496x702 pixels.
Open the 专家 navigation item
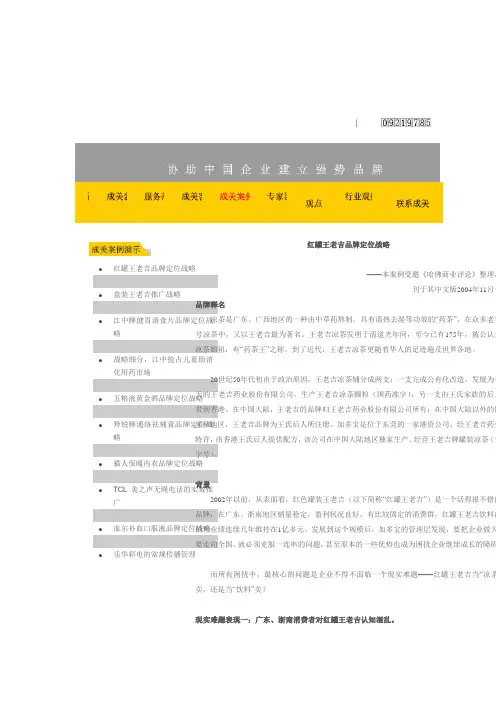pos(277,197)
